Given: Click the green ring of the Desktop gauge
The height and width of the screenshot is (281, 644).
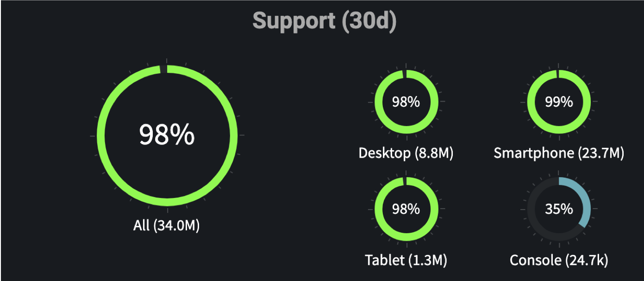Looking at the screenshot, I should coord(379,102).
